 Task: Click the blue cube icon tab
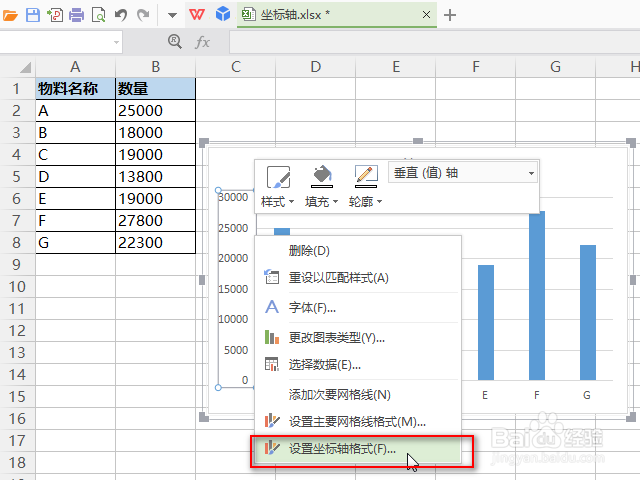(223, 14)
